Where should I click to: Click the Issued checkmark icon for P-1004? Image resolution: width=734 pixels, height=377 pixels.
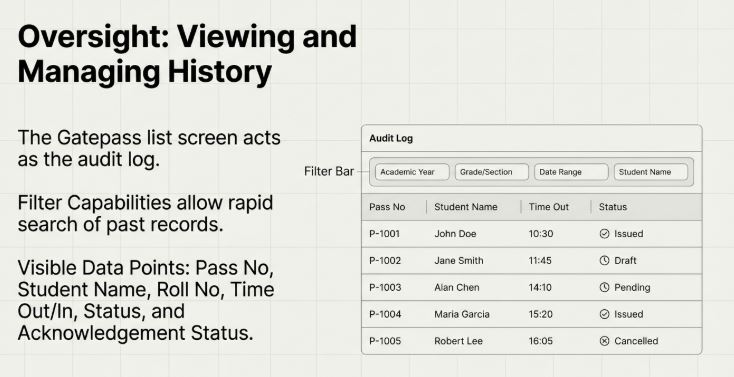(x=604, y=314)
